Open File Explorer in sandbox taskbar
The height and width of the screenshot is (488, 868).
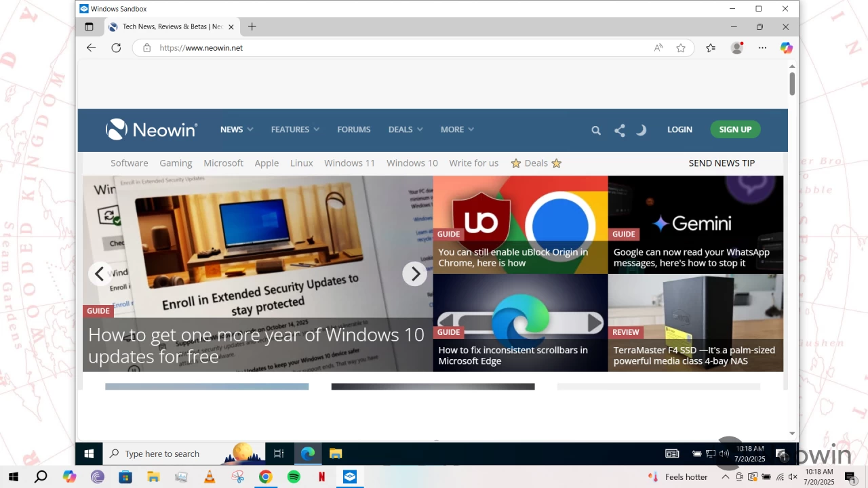336,453
